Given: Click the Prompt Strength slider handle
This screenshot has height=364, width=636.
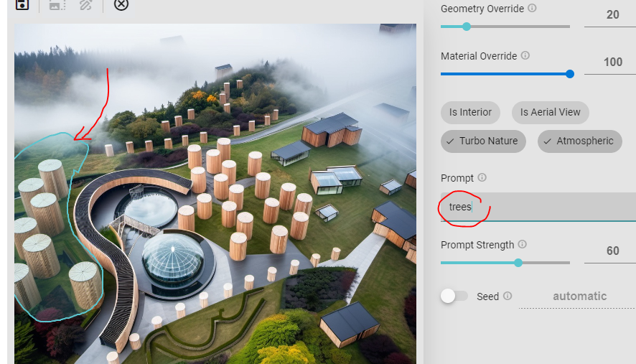Looking at the screenshot, I should click(x=518, y=263).
